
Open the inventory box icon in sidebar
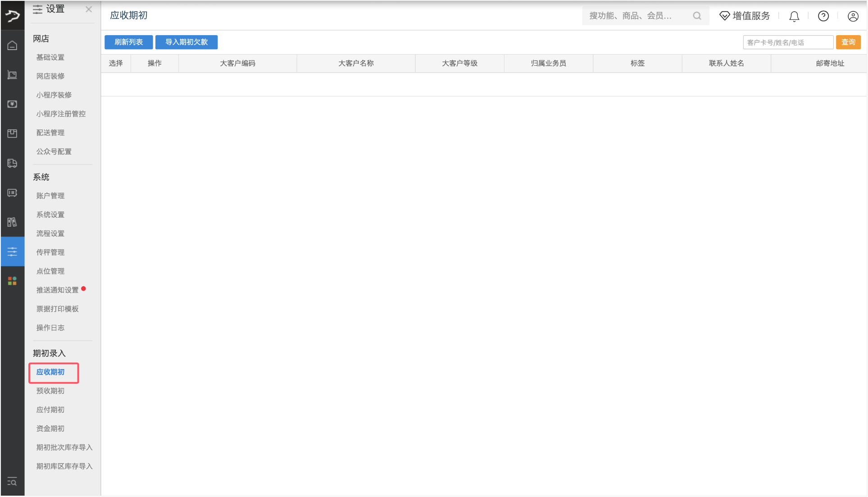pyautogui.click(x=12, y=133)
